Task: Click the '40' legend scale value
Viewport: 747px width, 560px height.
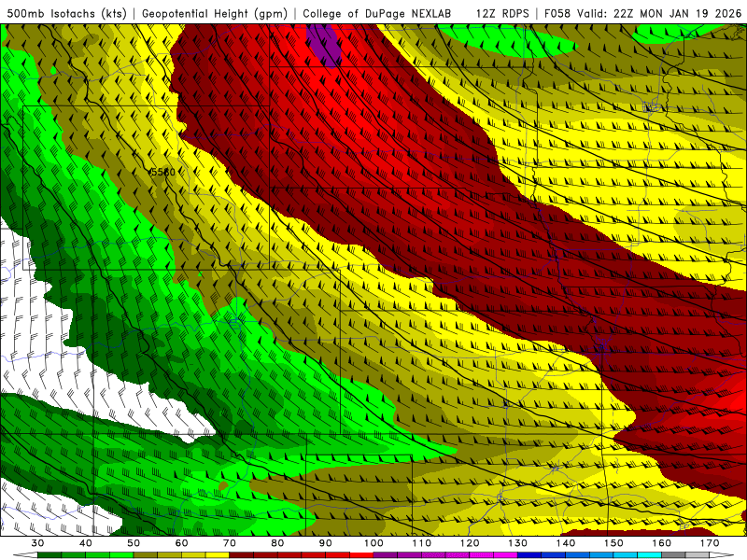Action: 86,543
